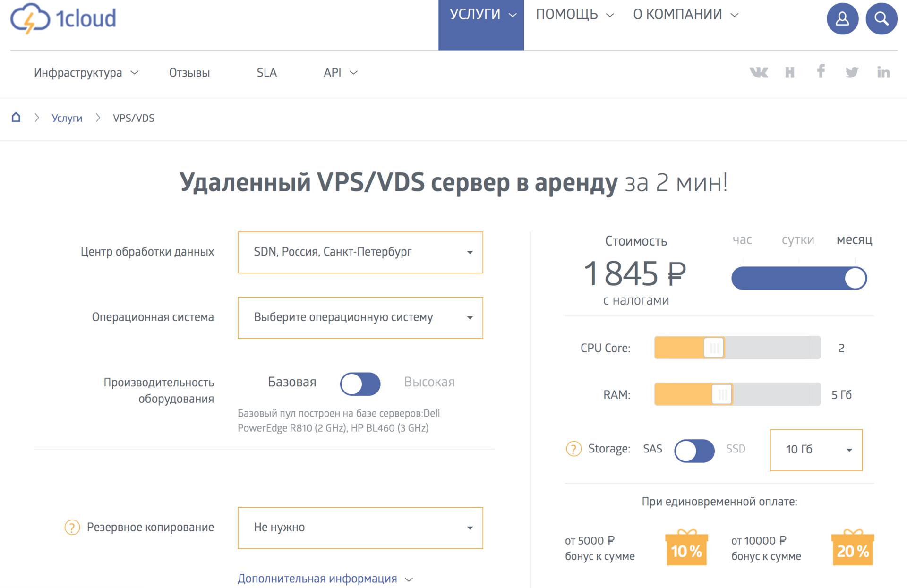Click the RAM slider handle
907x588 pixels.
pos(722,394)
